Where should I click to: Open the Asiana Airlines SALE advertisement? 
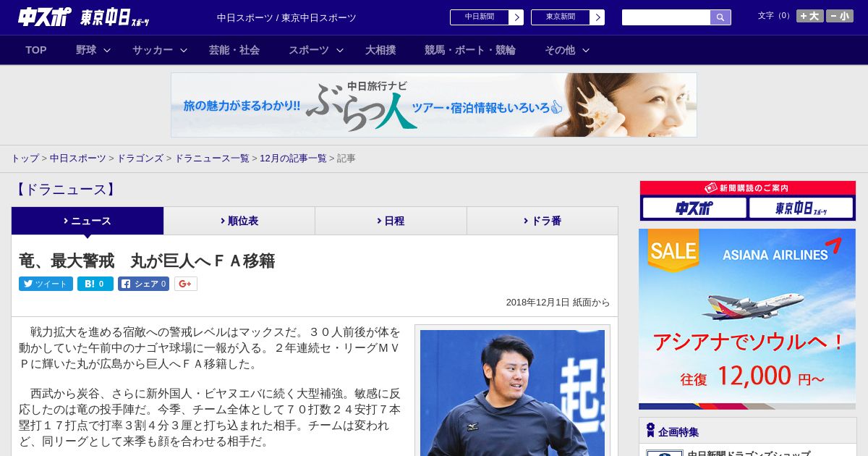(x=747, y=319)
